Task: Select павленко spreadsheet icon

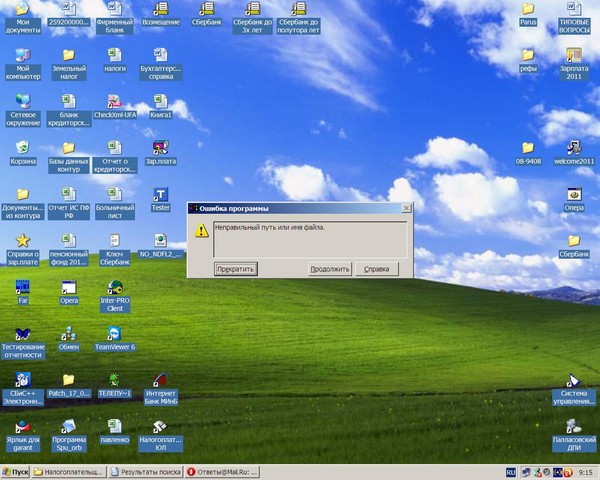Action: pos(115,431)
